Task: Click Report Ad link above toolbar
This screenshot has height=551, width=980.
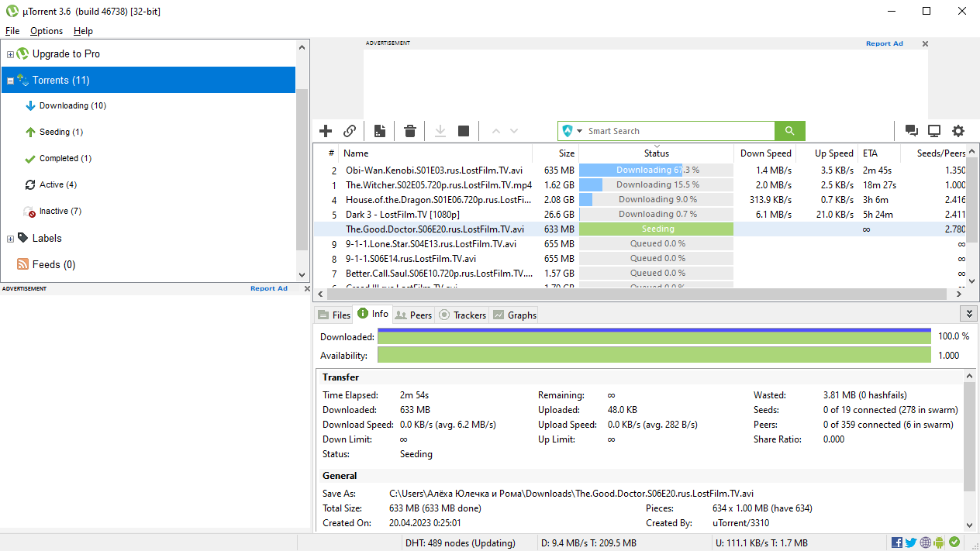Action: [x=885, y=43]
